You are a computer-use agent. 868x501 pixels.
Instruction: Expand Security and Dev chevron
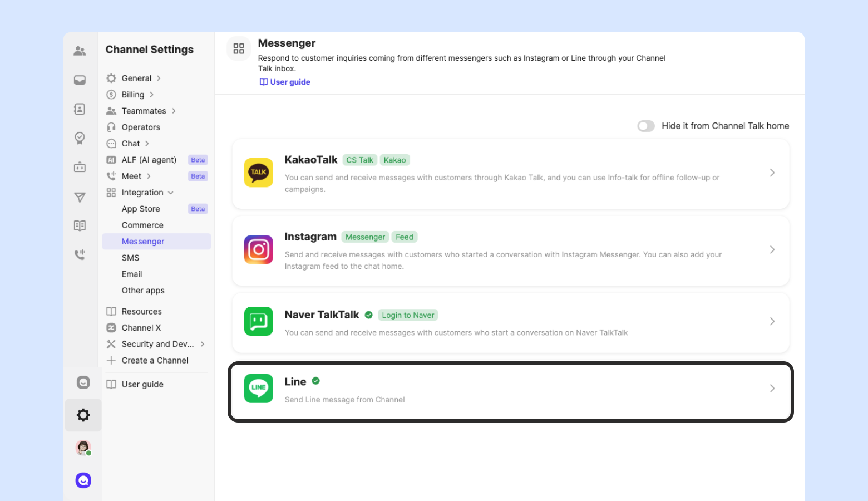click(x=203, y=344)
